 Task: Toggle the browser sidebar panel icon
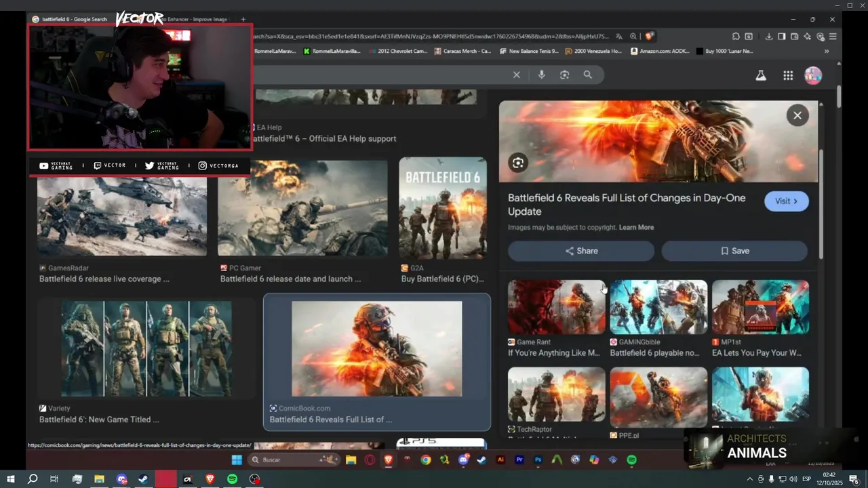click(x=782, y=37)
